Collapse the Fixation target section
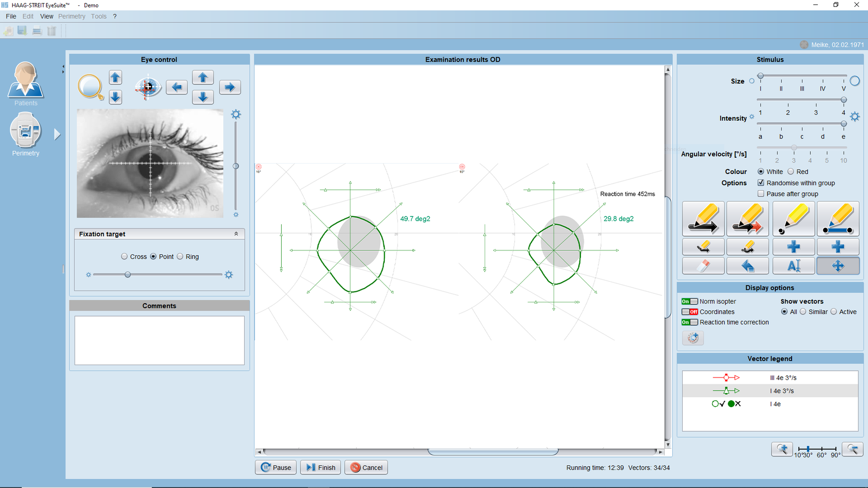The width and height of the screenshot is (868, 488). click(236, 234)
